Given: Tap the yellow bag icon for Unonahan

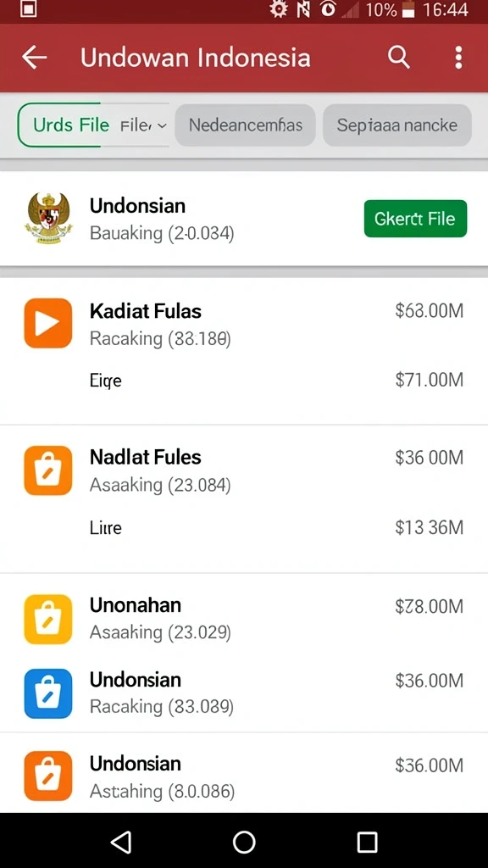Looking at the screenshot, I should (x=48, y=619).
